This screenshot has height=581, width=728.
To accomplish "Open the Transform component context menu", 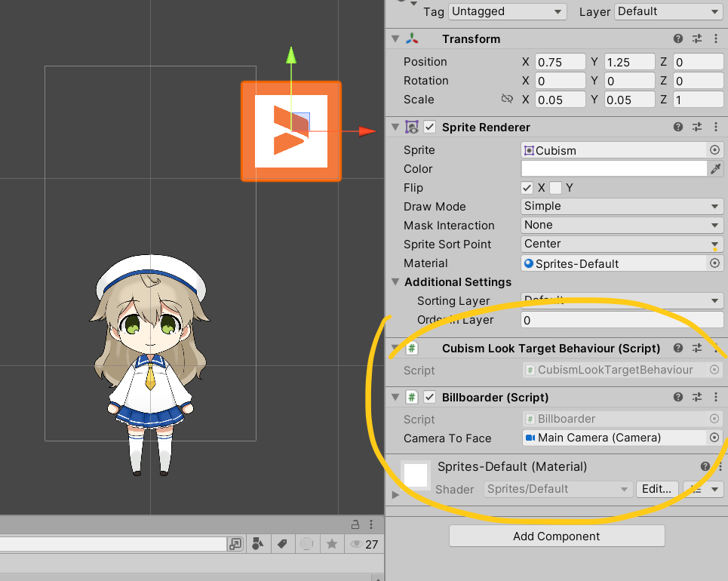I will click(x=715, y=38).
